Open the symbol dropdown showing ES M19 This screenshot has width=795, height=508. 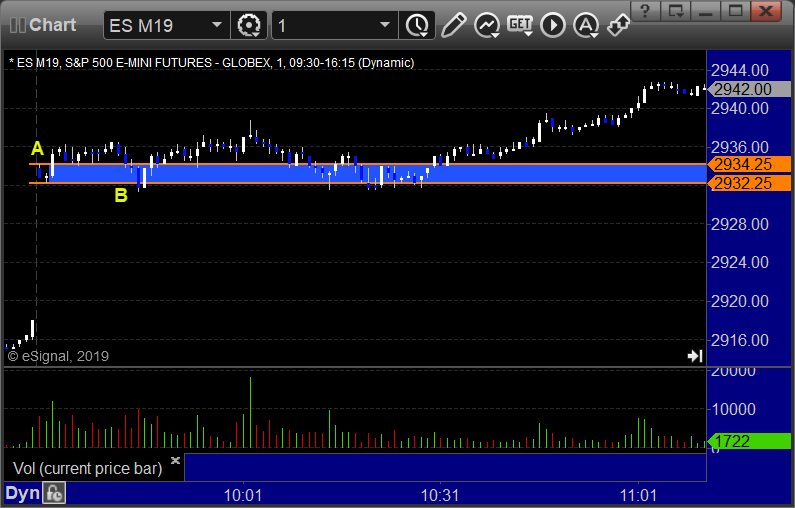point(166,25)
